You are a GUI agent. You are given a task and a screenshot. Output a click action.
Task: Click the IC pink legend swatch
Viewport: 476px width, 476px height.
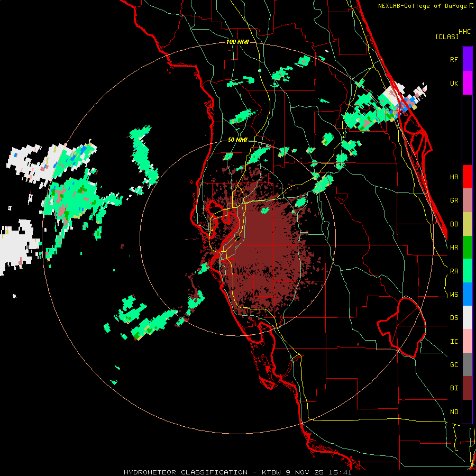click(467, 341)
